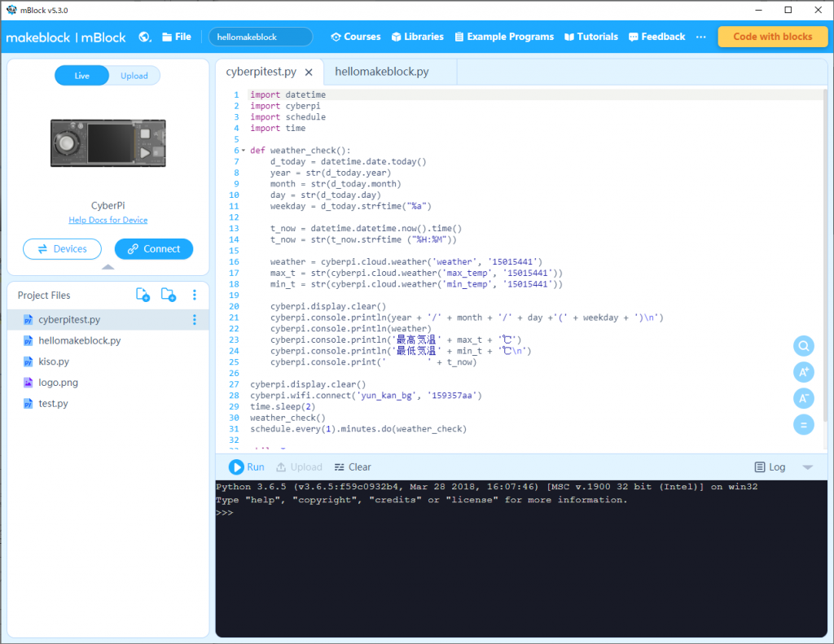The width and height of the screenshot is (834, 644).
Task: Run the Python script
Action: tap(247, 467)
